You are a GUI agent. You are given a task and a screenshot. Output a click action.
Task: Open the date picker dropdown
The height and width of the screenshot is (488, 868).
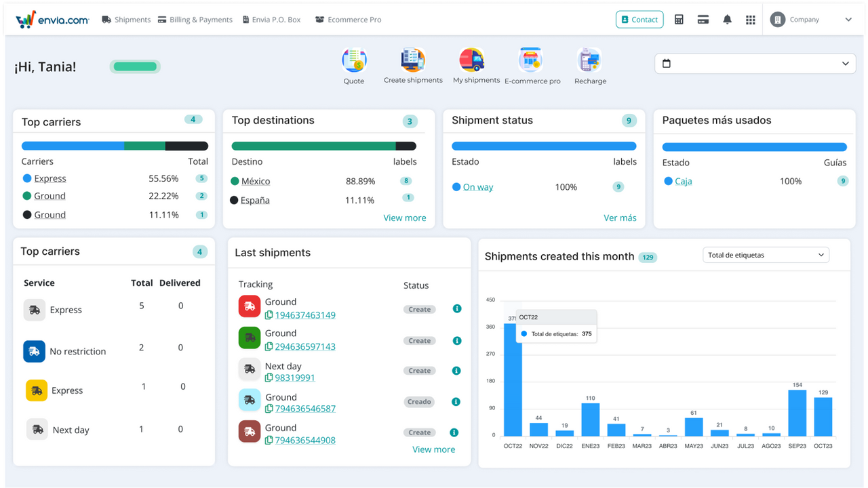click(755, 62)
